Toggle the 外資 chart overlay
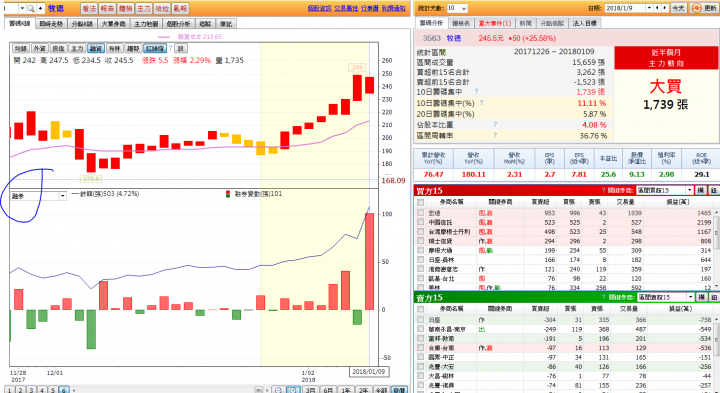The height and width of the screenshot is (393, 720). click(x=39, y=48)
